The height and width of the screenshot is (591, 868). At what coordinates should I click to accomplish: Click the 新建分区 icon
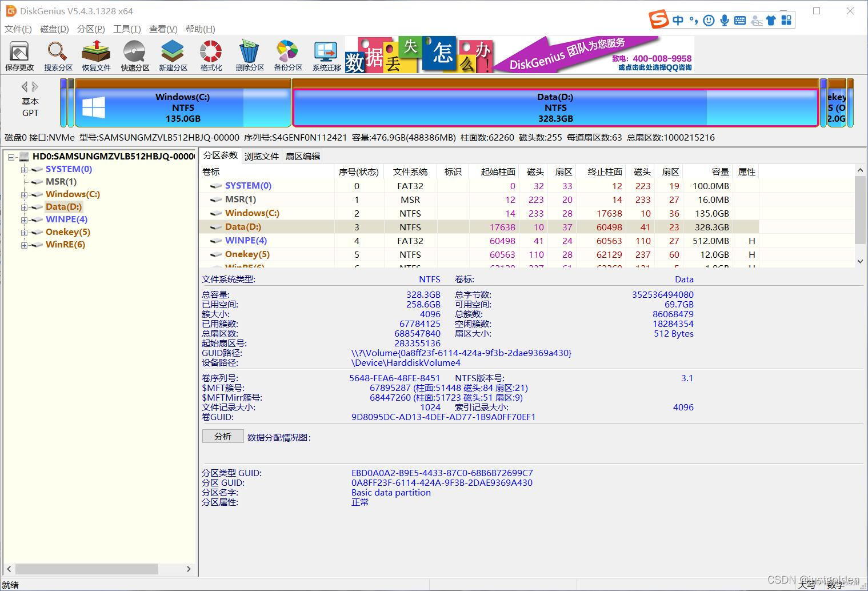[172, 54]
